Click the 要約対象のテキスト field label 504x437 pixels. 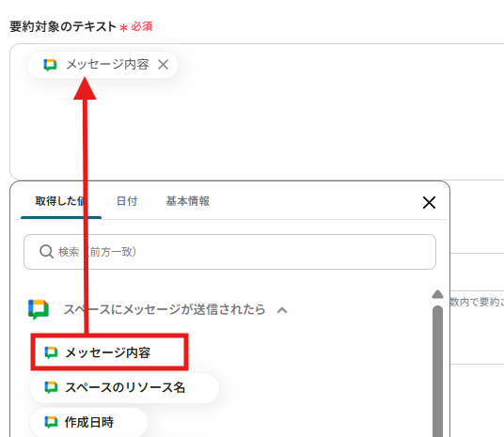point(63,26)
